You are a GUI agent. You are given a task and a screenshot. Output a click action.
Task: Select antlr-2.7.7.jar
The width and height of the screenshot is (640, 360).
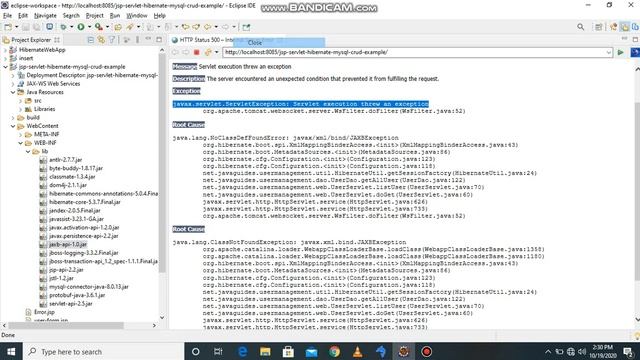tap(65, 160)
